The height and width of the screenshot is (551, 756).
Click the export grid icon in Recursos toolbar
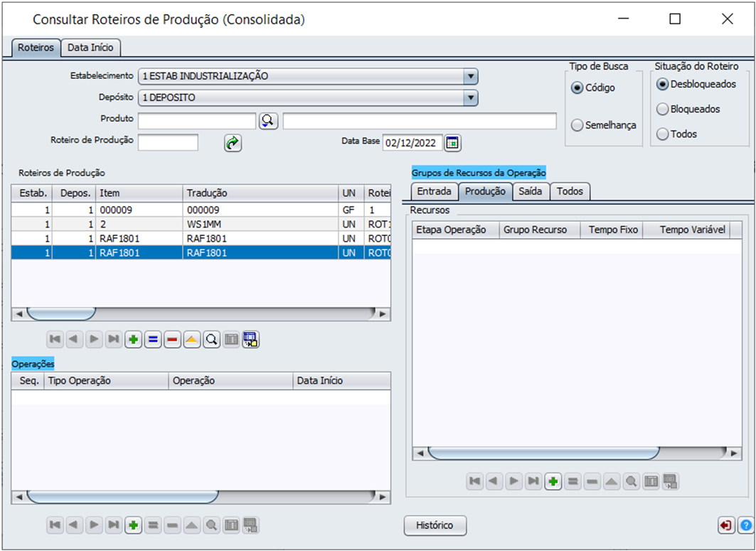tap(670, 481)
